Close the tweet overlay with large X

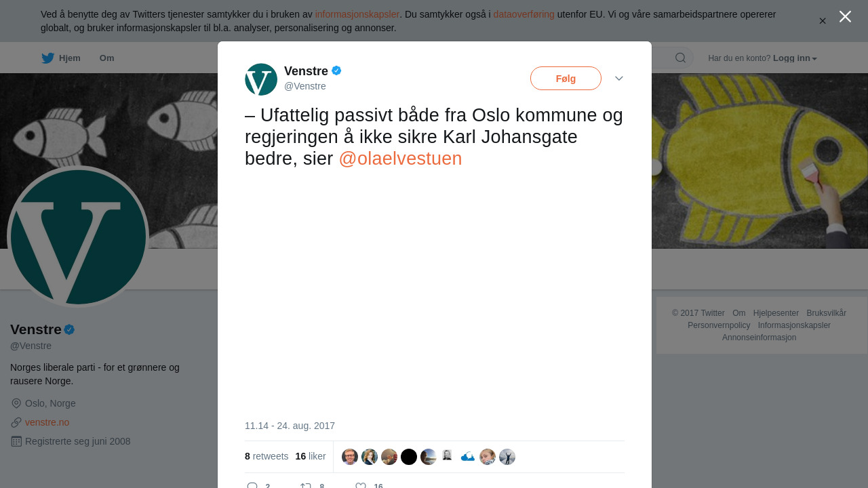(x=845, y=16)
